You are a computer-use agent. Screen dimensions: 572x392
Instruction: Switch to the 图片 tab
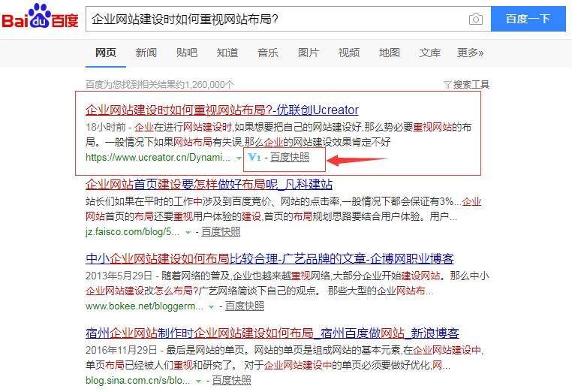[309, 53]
